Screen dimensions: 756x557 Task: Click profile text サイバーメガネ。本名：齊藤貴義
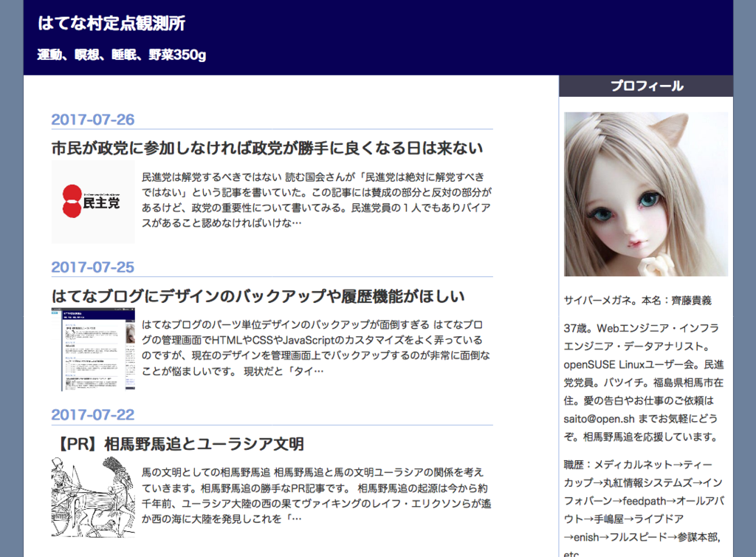coord(638,301)
